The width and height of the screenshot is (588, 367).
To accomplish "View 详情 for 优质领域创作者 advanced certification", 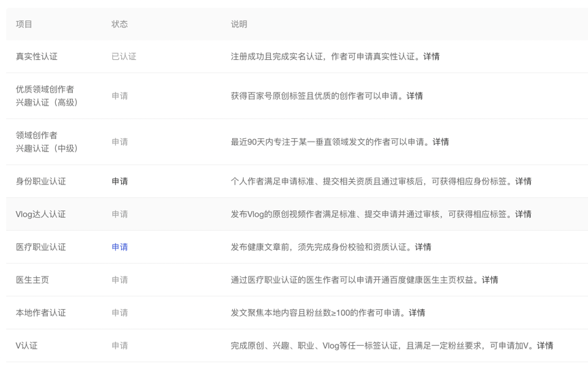I will tap(414, 96).
